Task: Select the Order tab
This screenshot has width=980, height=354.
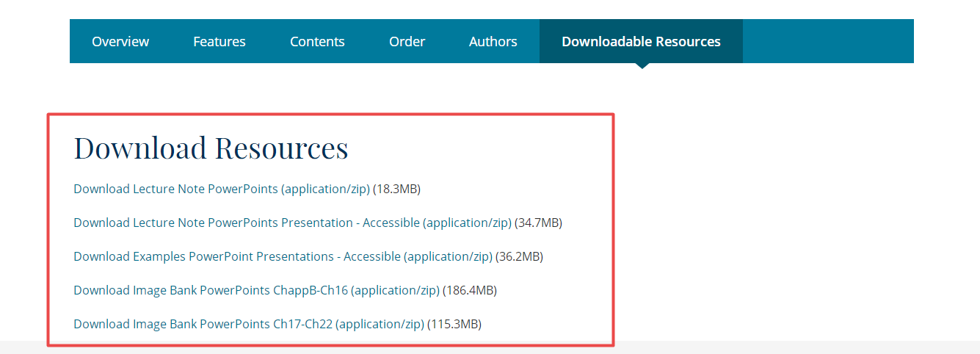Action: click(x=407, y=41)
